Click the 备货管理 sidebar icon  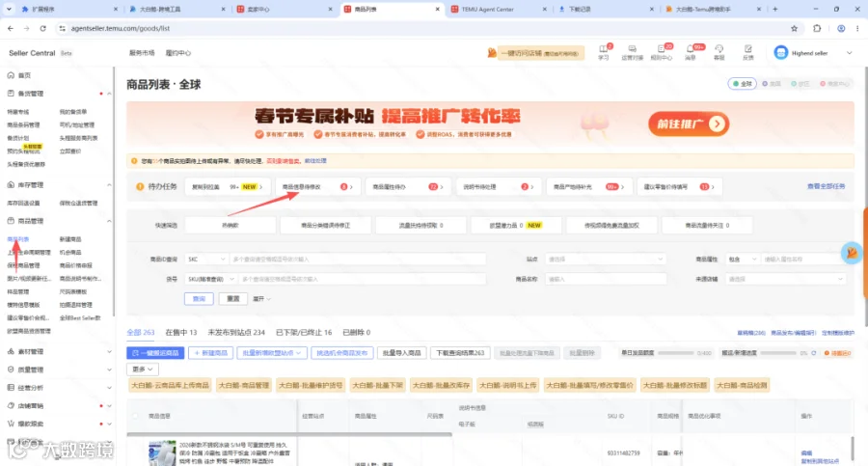(11, 94)
